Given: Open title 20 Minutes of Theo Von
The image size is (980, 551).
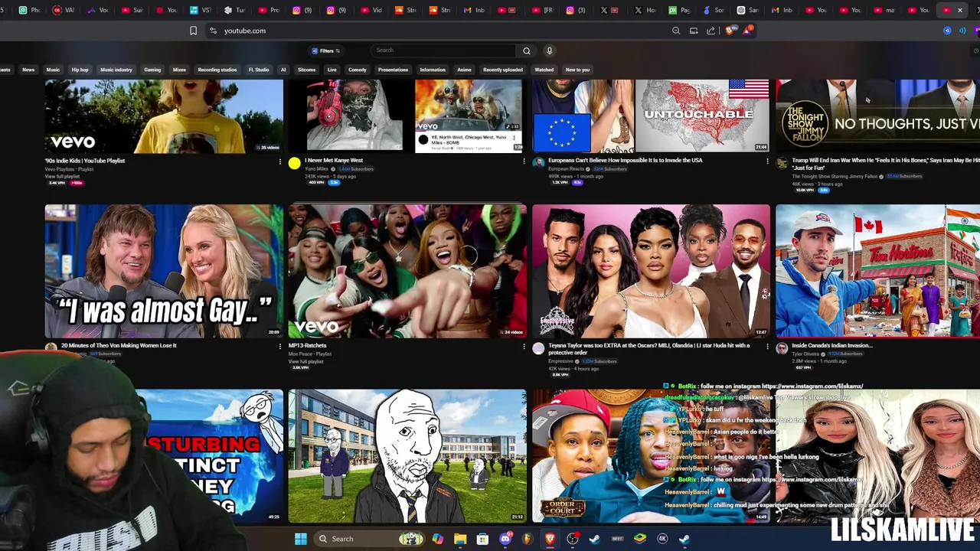Looking at the screenshot, I should [x=119, y=345].
